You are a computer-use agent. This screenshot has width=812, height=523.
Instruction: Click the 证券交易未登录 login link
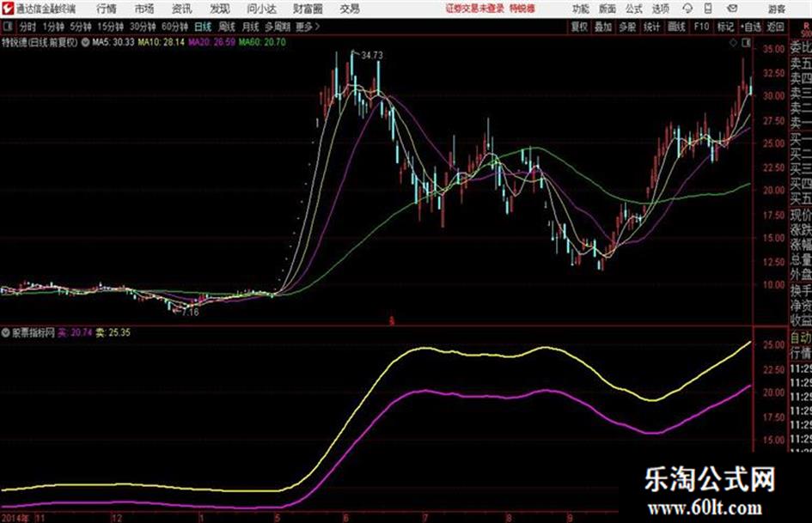tap(474, 9)
